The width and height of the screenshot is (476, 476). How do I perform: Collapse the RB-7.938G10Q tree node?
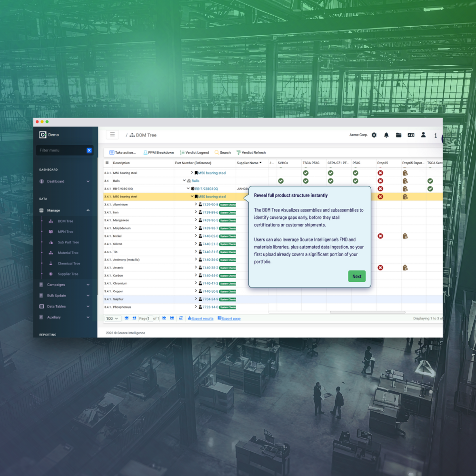[188, 188]
